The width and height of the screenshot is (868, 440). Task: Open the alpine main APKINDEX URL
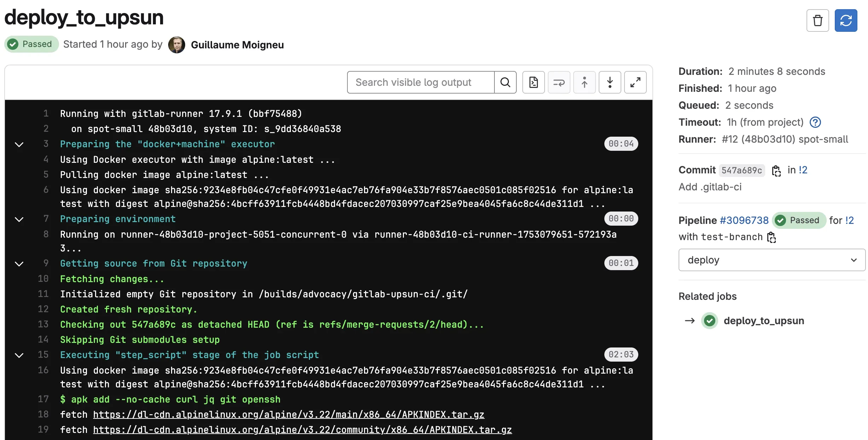[x=288, y=415]
